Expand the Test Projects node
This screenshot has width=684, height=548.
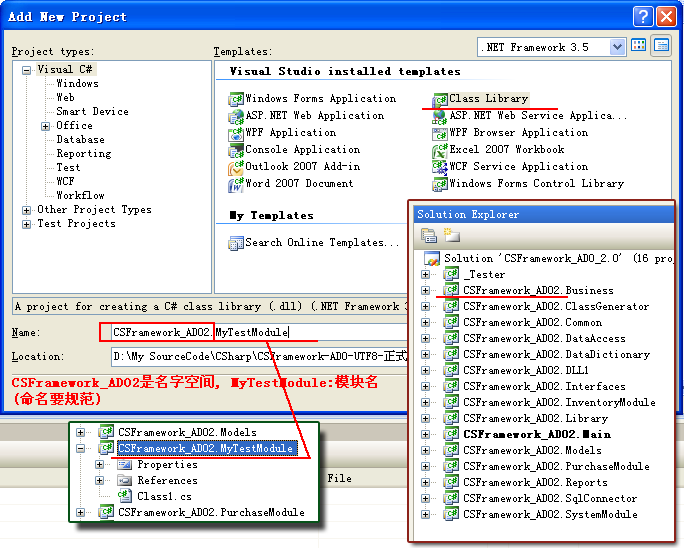[x=27, y=224]
